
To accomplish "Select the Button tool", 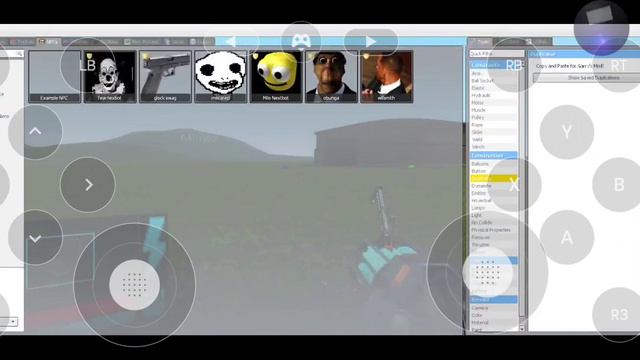I will pyautogui.click(x=494, y=171).
